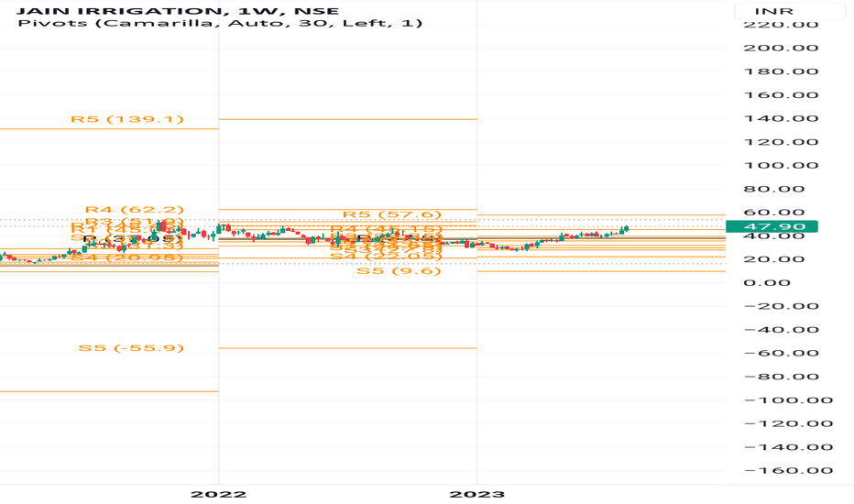Click the −20.00 price axis value
Image resolution: width=854 pixels, height=504 pixels.
pos(781,306)
